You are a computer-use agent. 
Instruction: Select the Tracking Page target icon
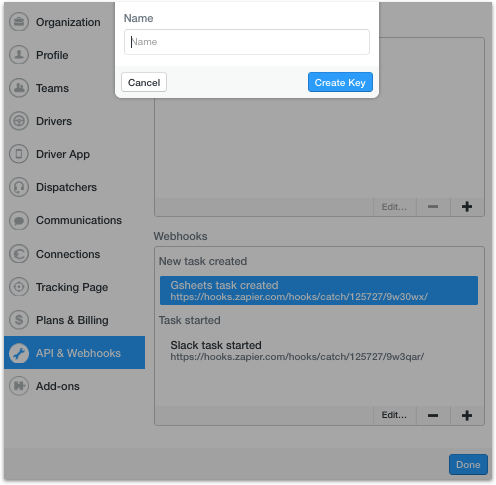[x=19, y=287]
